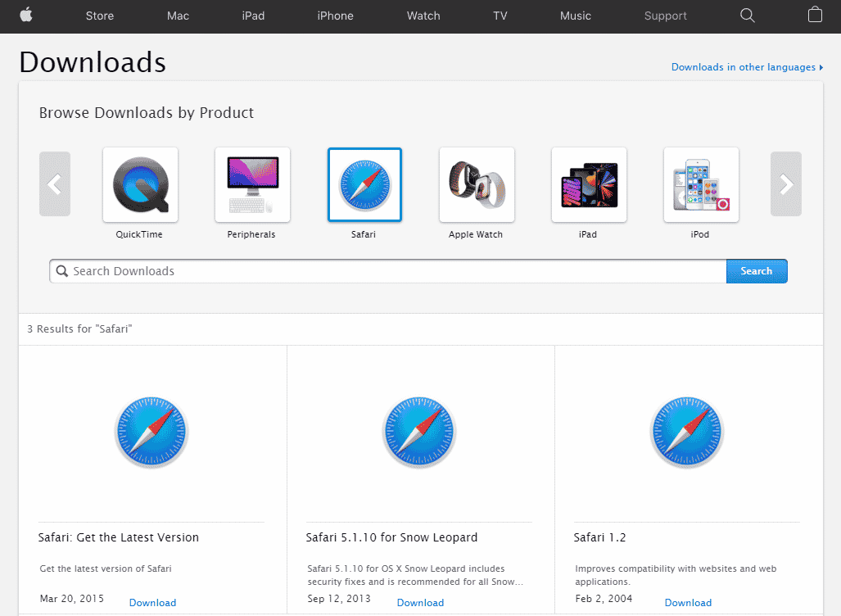Image resolution: width=841 pixels, height=616 pixels.
Task: Select the iPod product icon
Action: point(701,184)
